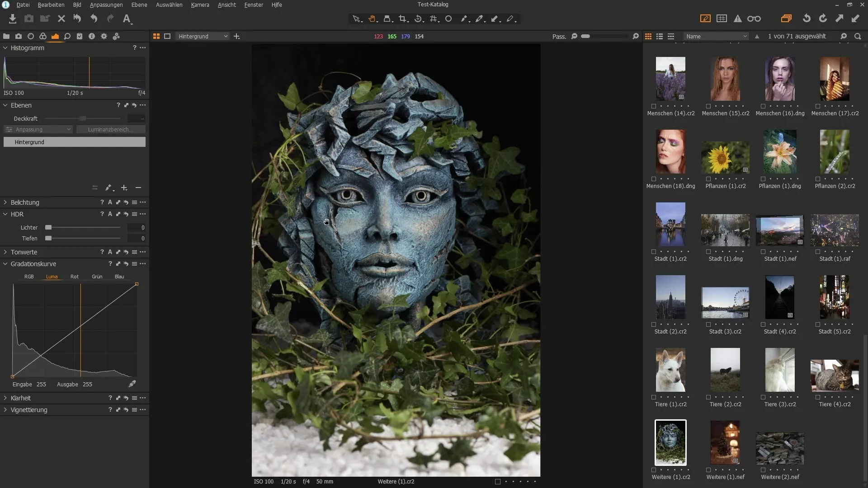
Task: Toggle the Grid overlay icon in top toolbar
Action: coord(722,19)
